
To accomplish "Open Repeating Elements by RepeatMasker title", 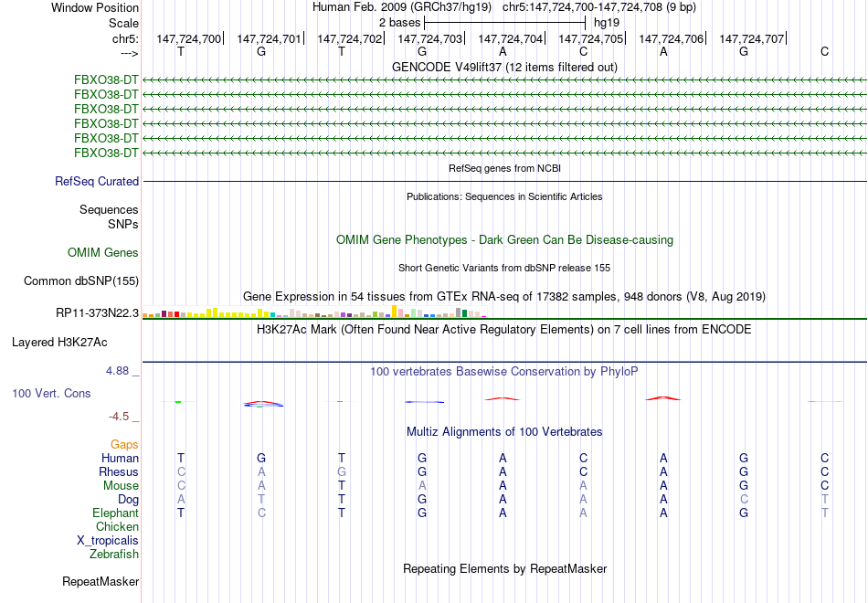I will point(505,568).
